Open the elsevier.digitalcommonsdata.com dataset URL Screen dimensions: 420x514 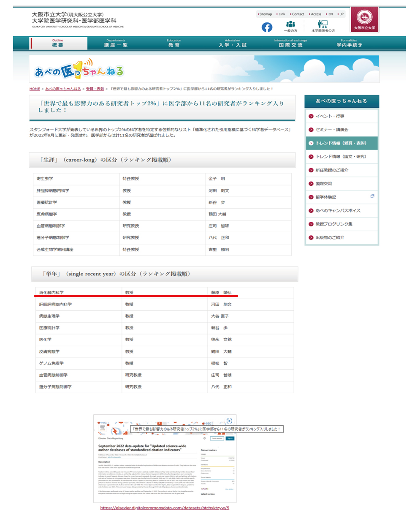[165, 508]
